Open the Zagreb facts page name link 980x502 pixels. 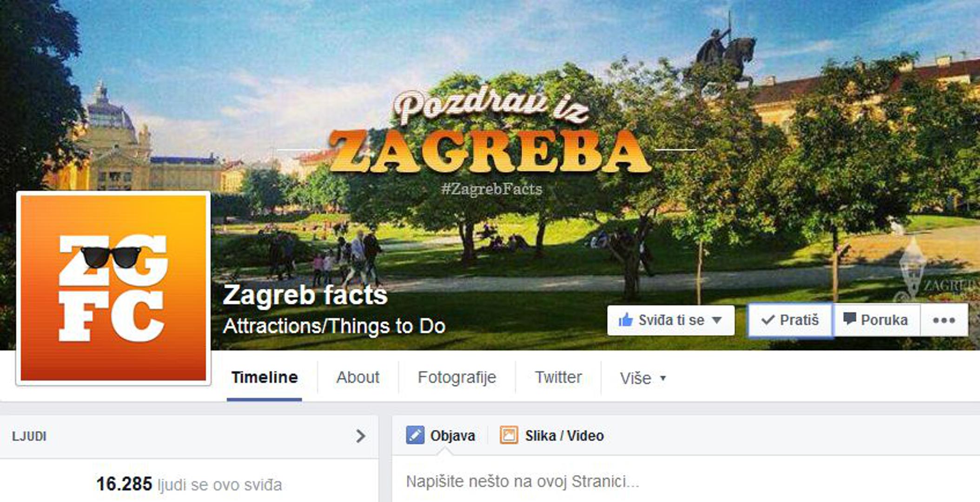coord(305,295)
